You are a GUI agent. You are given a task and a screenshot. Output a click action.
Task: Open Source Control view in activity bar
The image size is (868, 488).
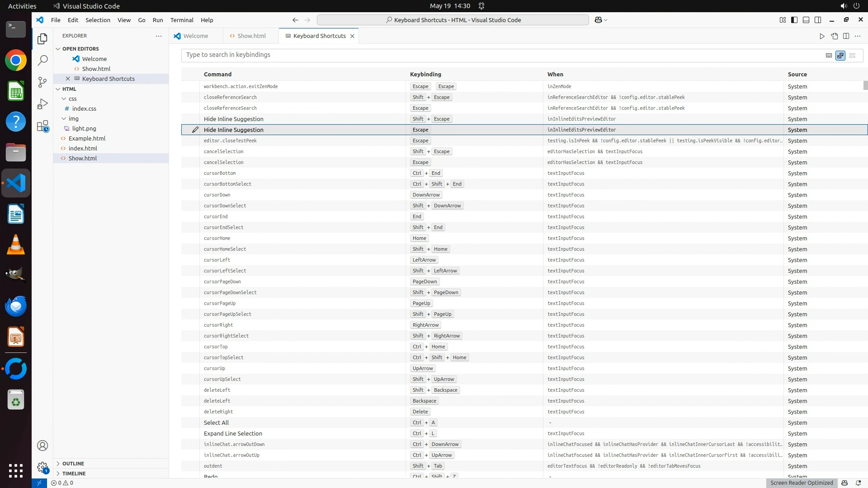[42, 82]
